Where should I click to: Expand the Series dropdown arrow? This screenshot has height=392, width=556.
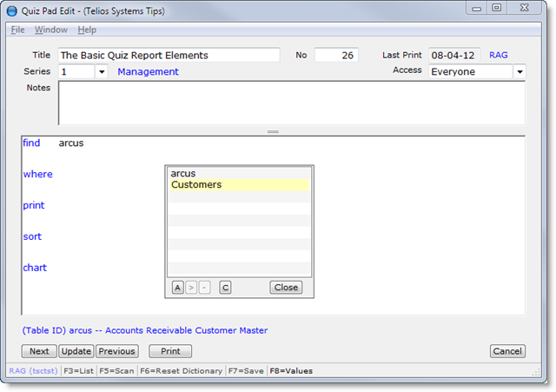[102, 72]
